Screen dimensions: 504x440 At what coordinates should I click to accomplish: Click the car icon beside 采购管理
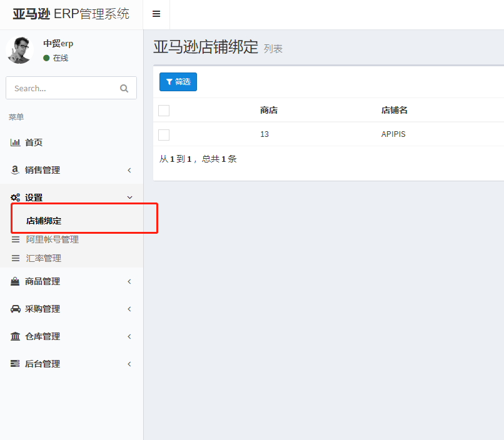pos(16,309)
